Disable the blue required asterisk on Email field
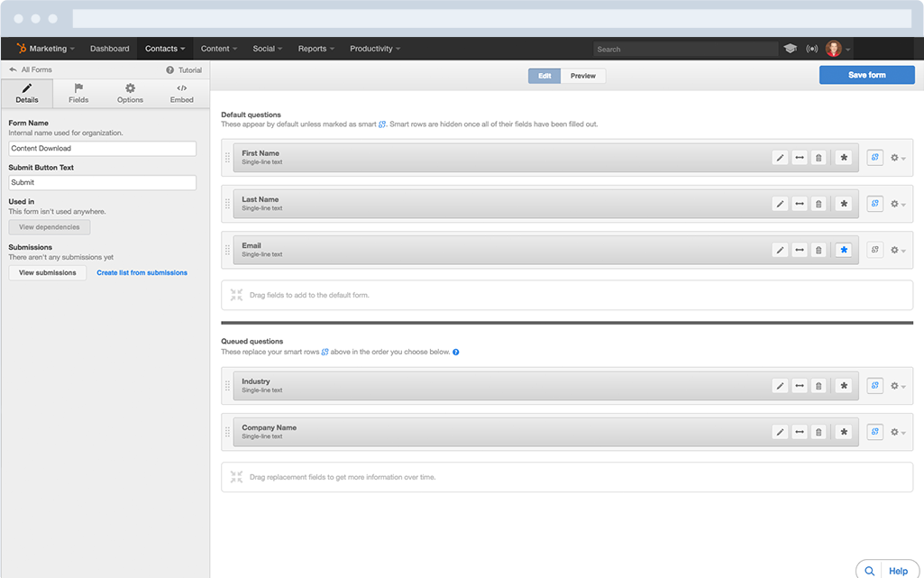 844,250
